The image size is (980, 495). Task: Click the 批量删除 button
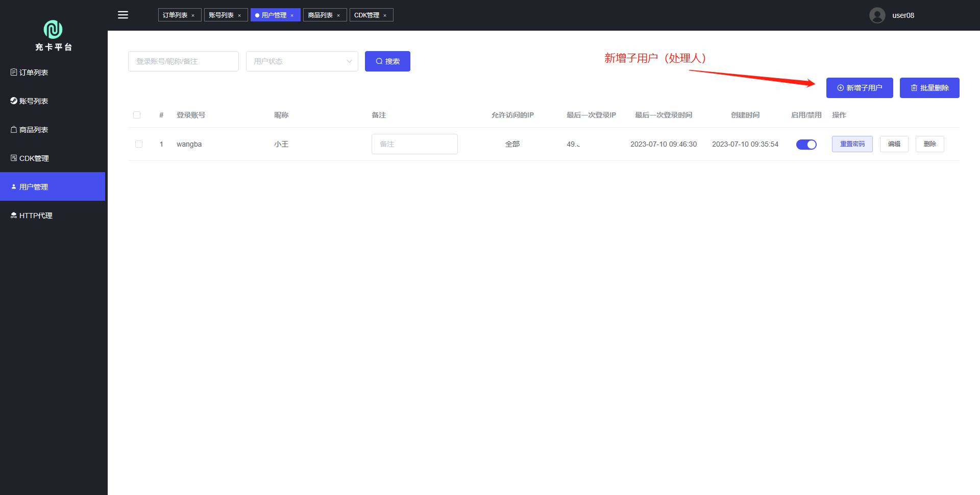tap(929, 88)
